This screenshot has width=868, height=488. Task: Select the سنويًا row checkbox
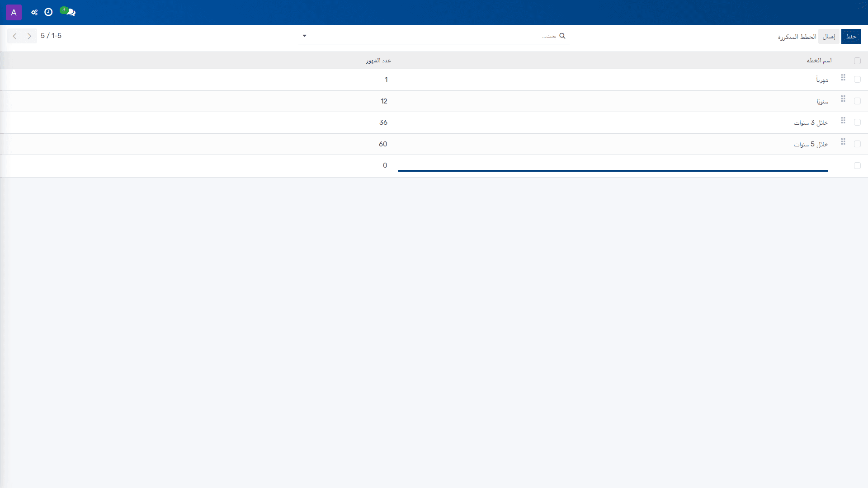[857, 101]
